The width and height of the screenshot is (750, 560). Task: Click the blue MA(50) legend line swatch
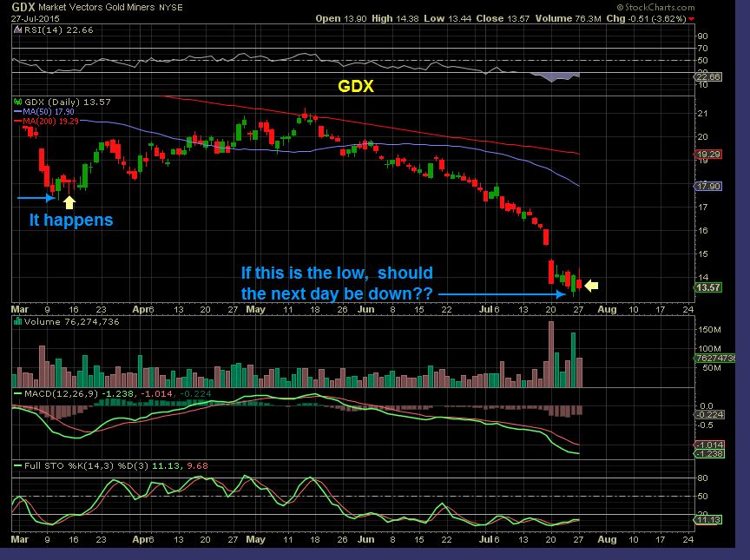19,112
